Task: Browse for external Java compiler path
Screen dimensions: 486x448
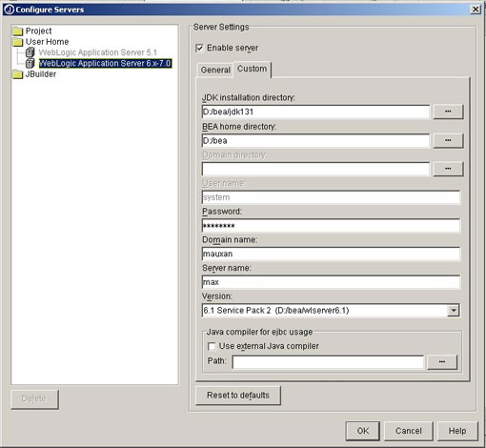Action: 442,362
